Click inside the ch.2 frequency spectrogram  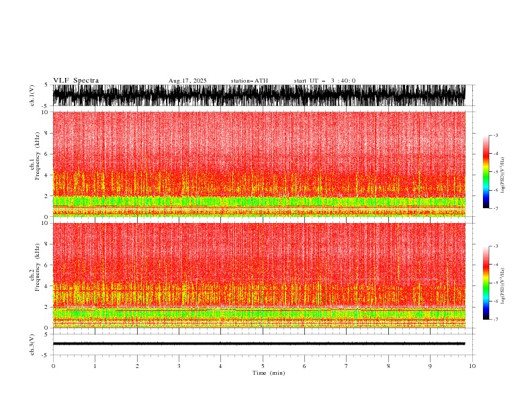coord(259,275)
